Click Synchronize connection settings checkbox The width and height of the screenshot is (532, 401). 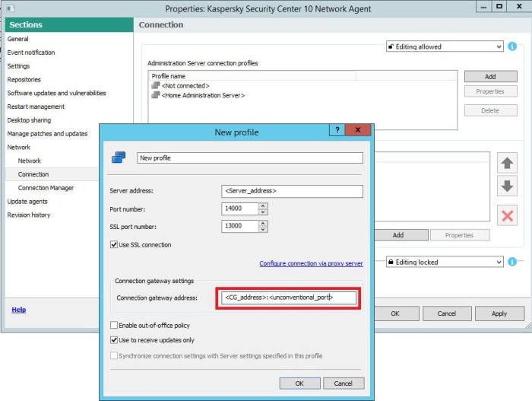(x=114, y=355)
